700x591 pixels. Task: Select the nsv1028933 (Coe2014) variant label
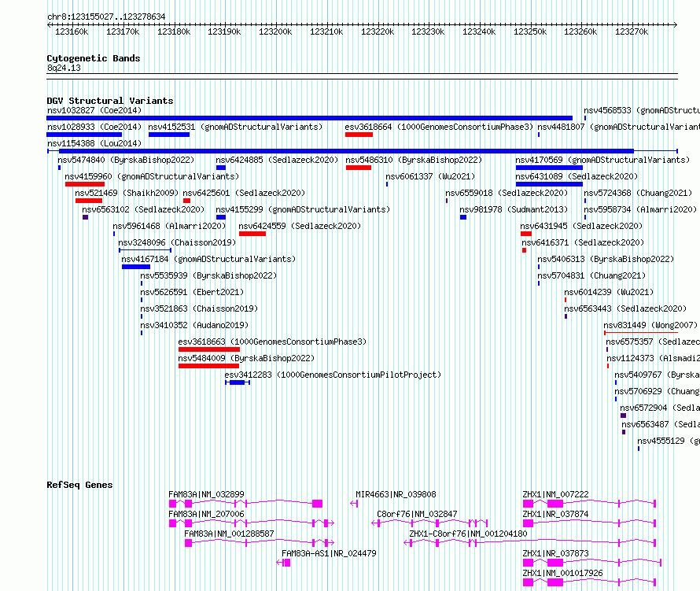pyautogui.click(x=94, y=127)
